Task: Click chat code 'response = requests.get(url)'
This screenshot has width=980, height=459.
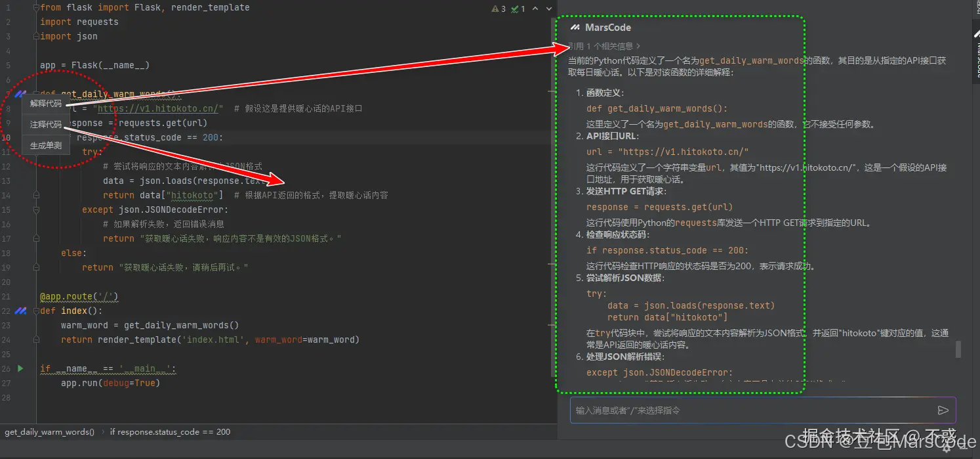Action: pyautogui.click(x=660, y=207)
